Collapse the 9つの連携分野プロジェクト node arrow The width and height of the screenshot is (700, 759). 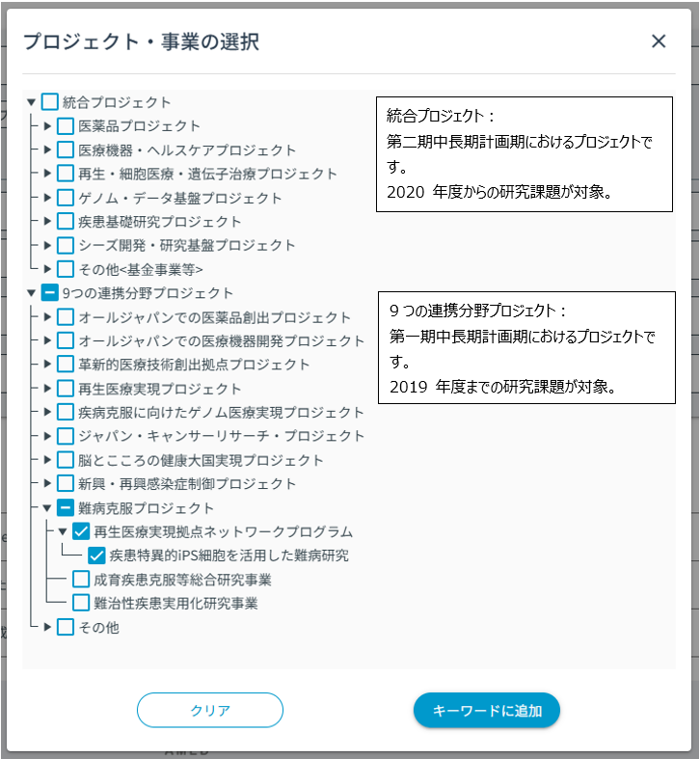coord(32,293)
